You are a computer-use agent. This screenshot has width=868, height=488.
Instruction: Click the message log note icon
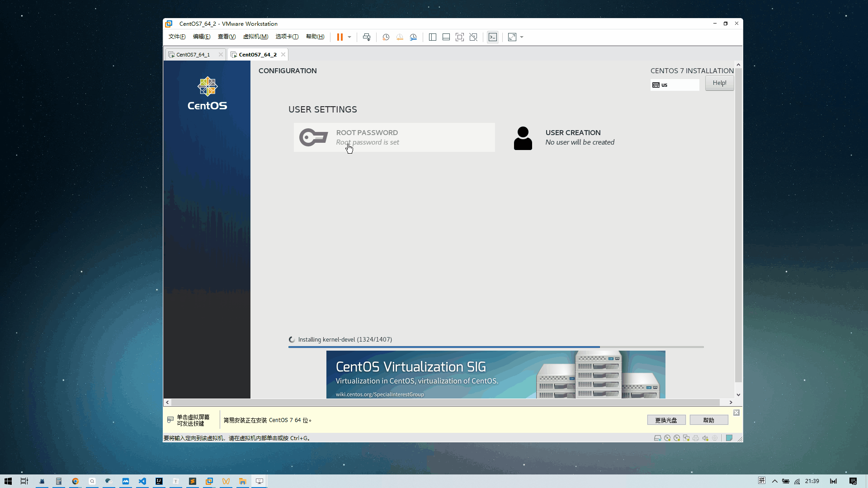(729, 438)
